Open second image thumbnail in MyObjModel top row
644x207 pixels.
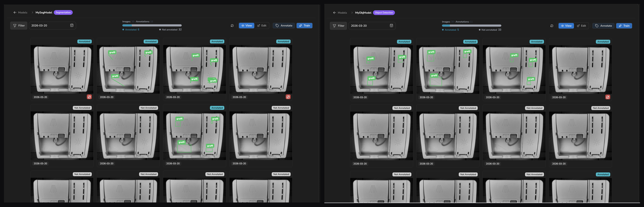448,70
